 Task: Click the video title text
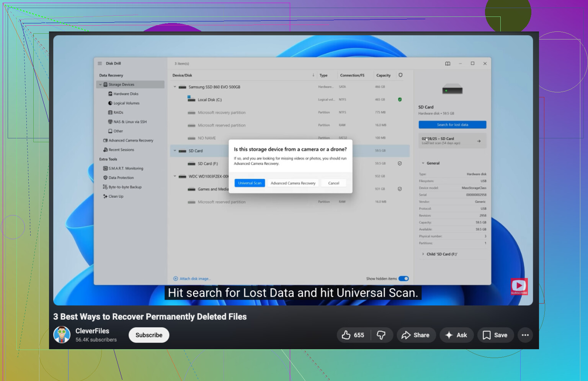tap(150, 317)
